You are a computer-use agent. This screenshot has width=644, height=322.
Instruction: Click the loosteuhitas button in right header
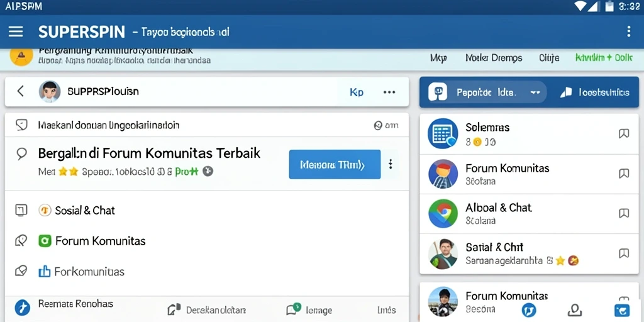[x=594, y=92]
